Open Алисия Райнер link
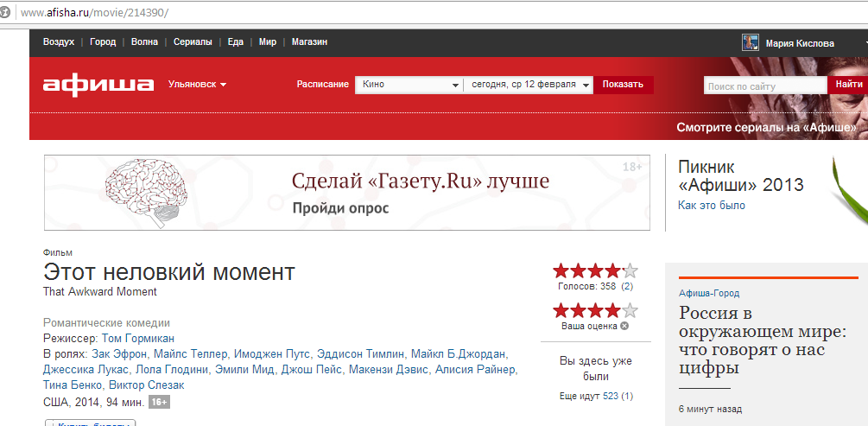The image size is (868, 426). coord(475,370)
